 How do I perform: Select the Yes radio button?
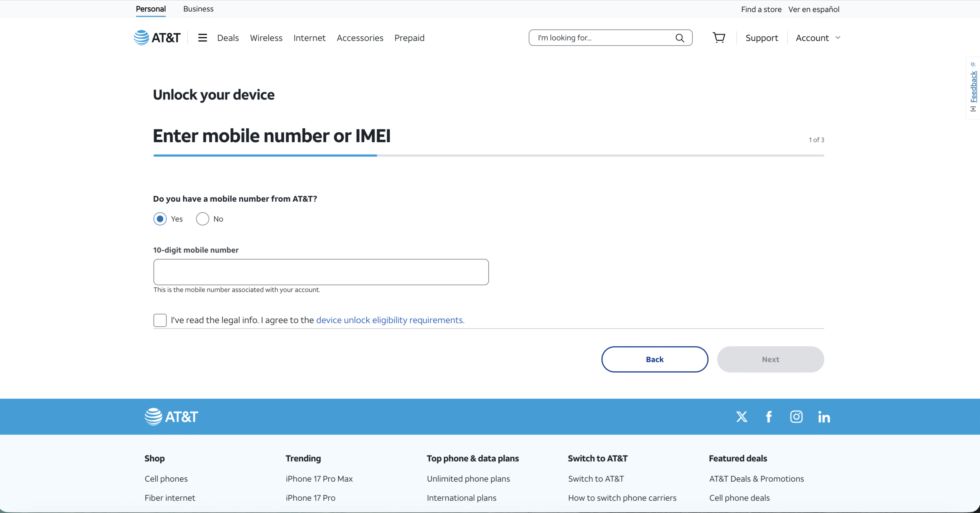coord(160,219)
